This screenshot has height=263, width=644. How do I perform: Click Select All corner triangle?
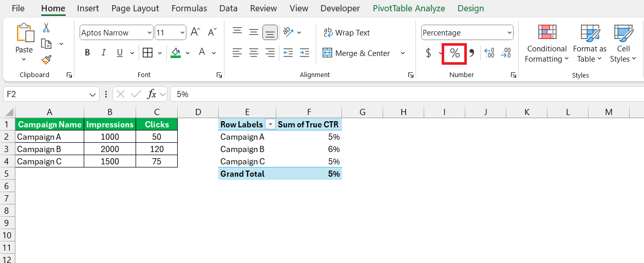click(9, 112)
